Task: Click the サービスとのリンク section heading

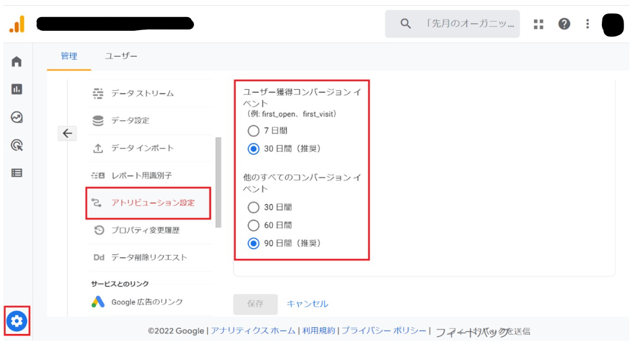Action: (x=120, y=284)
